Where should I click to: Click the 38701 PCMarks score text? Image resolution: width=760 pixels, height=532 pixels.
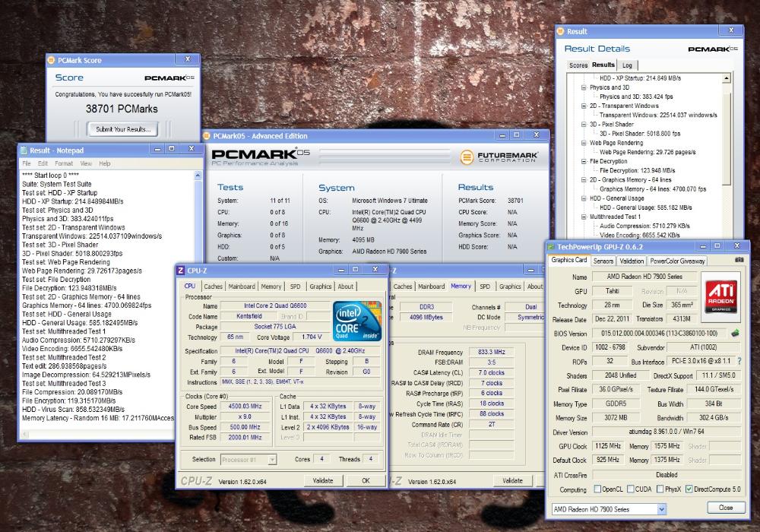[x=122, y=109]
